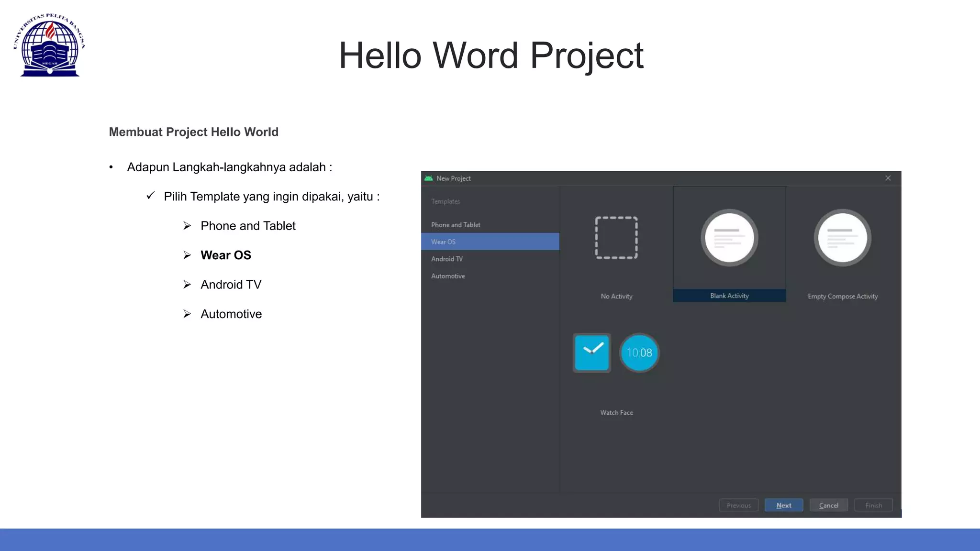Viewport: 980px width, 551px height.
Task: Choose Automotive template category
Action: tap(448, 276)
